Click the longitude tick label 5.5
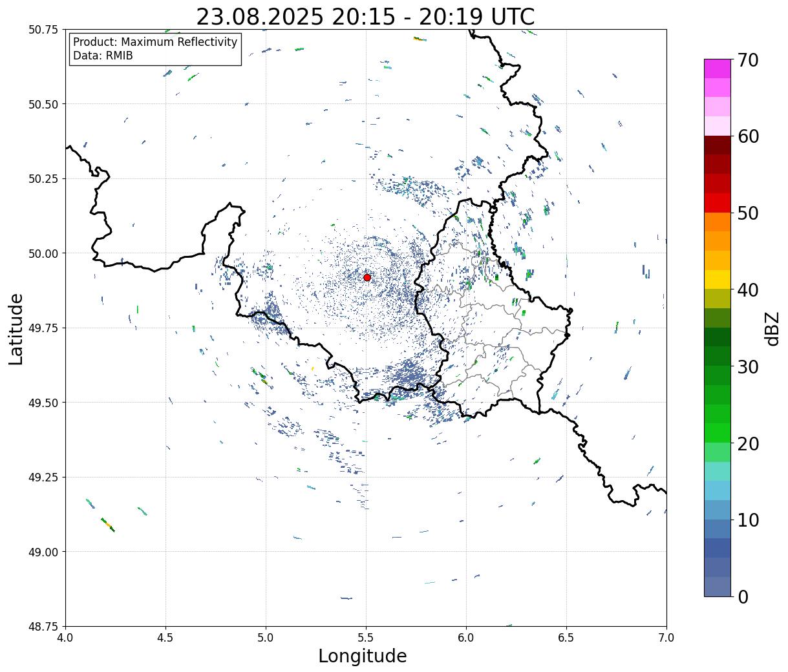The height and width of the screenshot is (672, 788). tap(366, 638)
